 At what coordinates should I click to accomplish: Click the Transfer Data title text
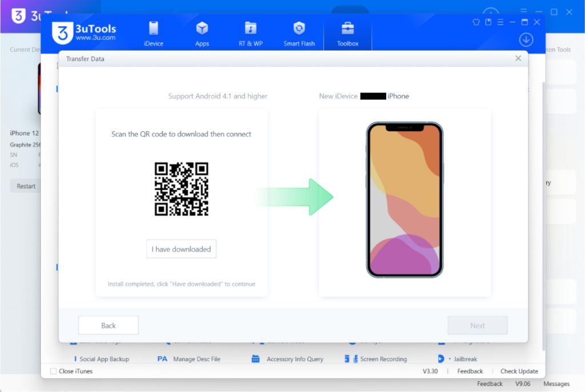coord(85,59)
